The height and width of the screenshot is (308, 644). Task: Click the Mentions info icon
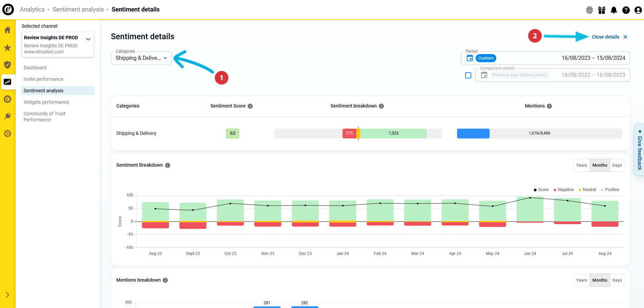click(549, 106)
